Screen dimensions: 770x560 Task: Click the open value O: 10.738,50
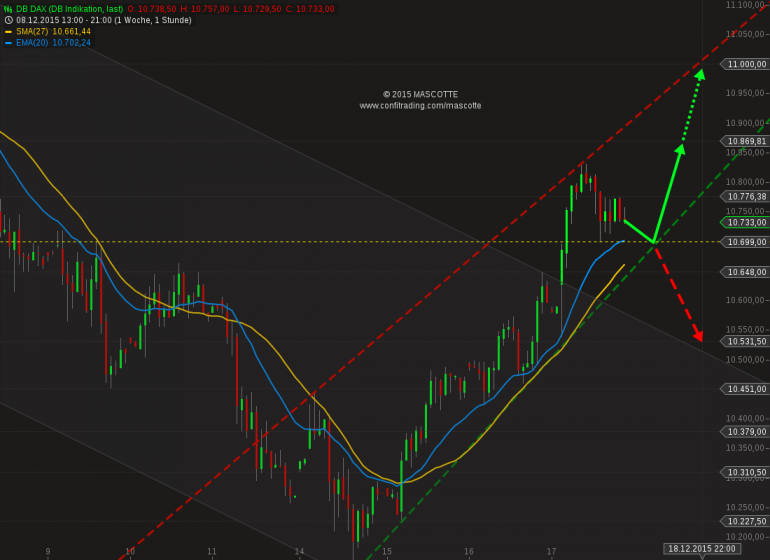pyautogui.click(x=152, y=9)
